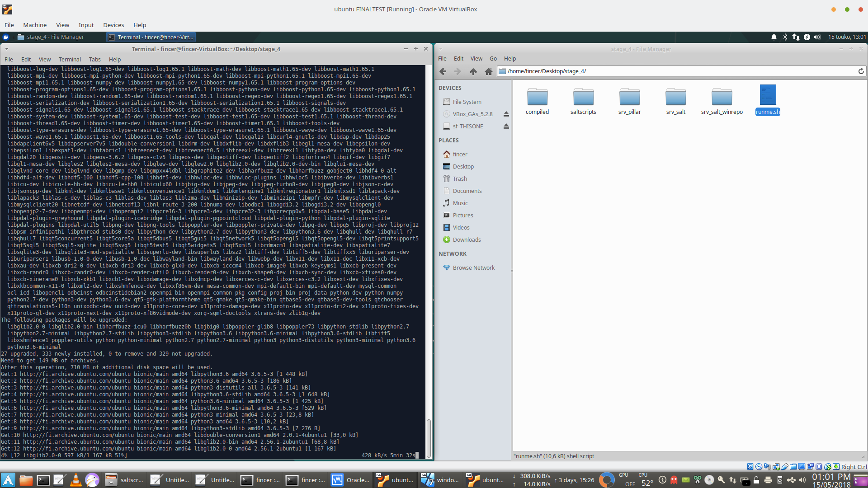Open the Tabs menu in the terminal
Screen dimensions: 868x488
pos(94,60)
